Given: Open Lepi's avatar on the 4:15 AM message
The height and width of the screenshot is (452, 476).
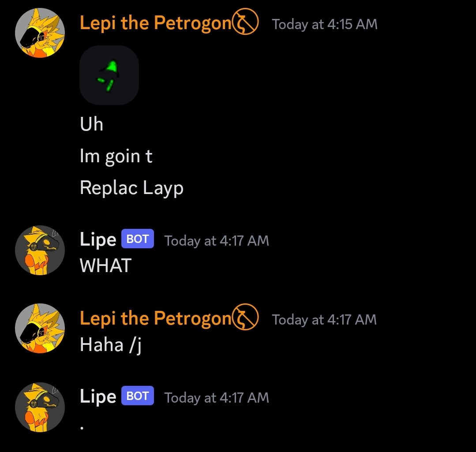Looking at the screenshot, I should pyautogui.click(x=40, y=33).
